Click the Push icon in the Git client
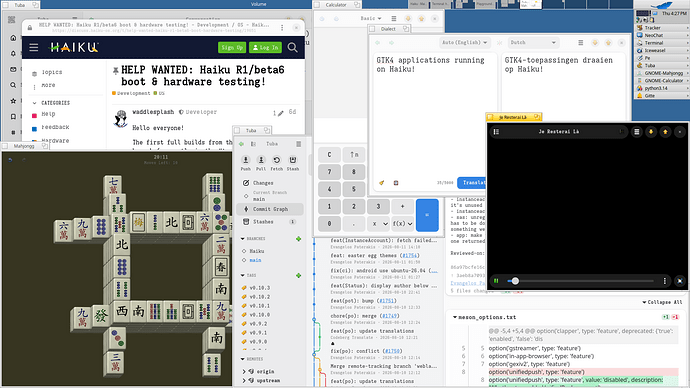The height and width of the screenshot is (388, 690). point(246,160)
